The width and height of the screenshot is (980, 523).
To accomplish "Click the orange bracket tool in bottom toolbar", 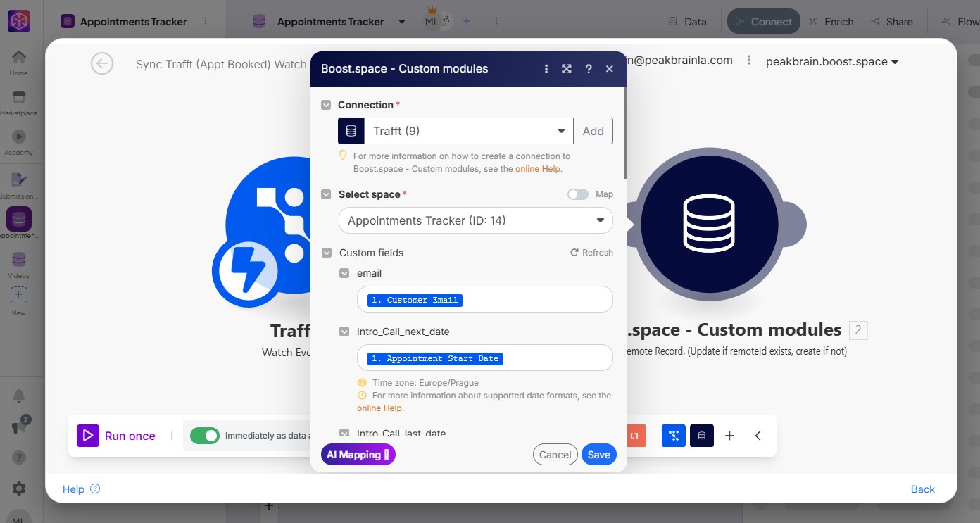I will click(634, 436).
